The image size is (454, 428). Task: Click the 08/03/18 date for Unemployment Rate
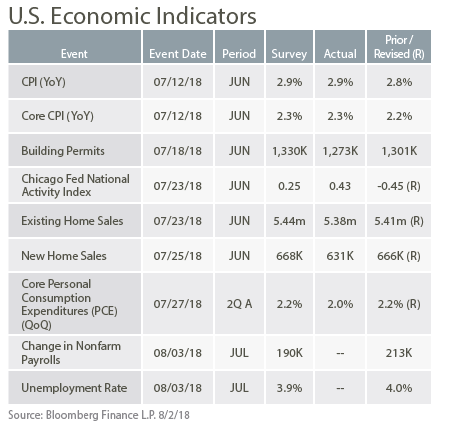pos(178,388)
